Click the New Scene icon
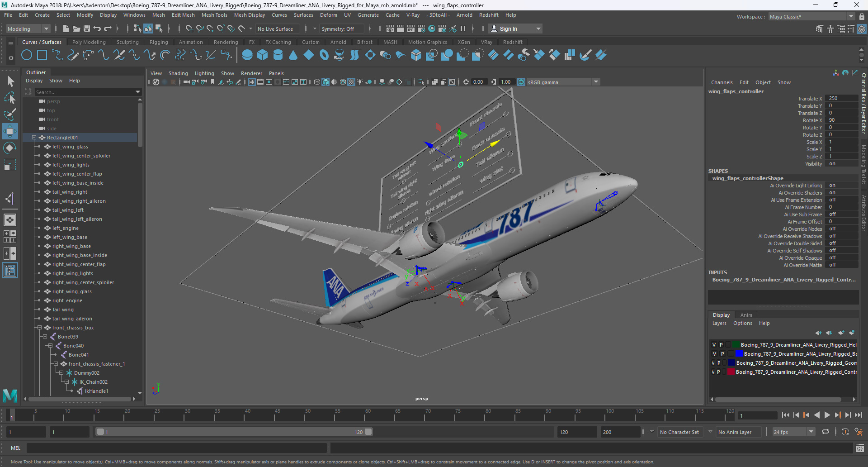 (66, 29)
